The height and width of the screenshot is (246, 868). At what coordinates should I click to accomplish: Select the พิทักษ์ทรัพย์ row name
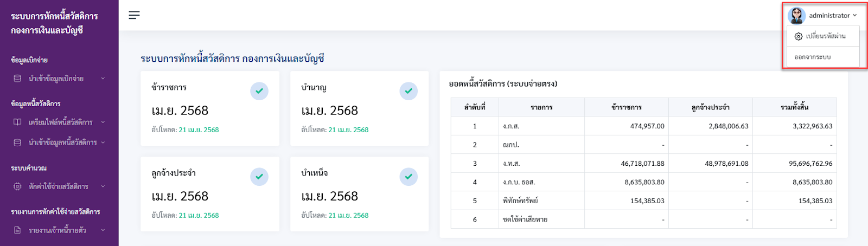tap(520, 201)
